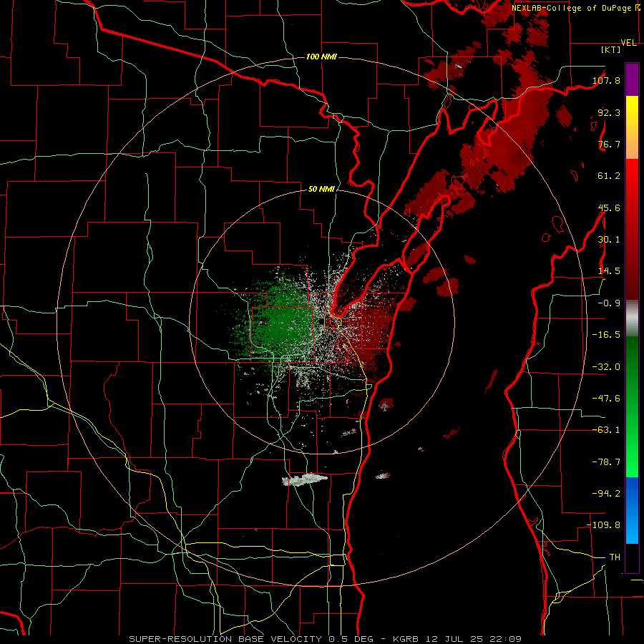
Task: Click the 100 NMI range ring label
Action: pyautogui.click(x=321, y=57)
